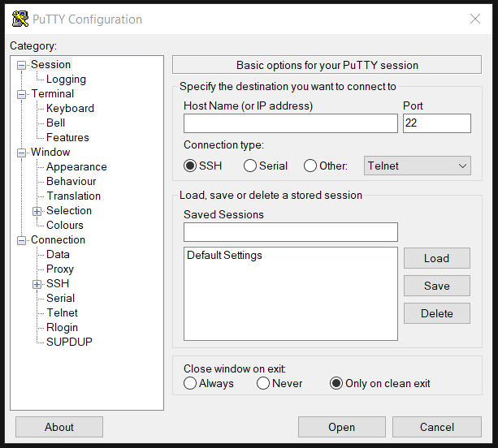Open the Translation settings category
The height and width of the screenshot is (448, 498).
(x=74, y=196)
